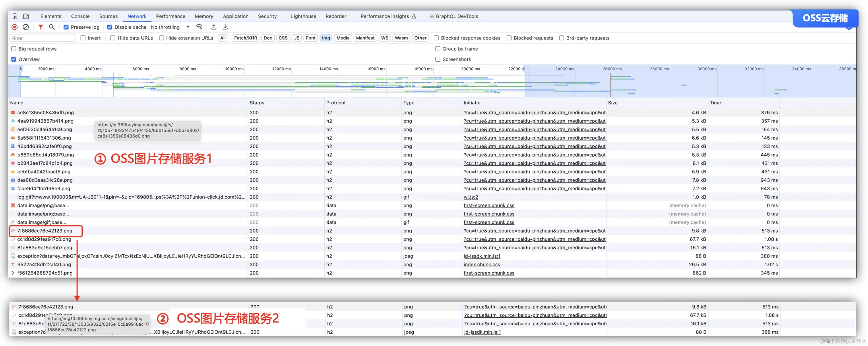Filter requests by Font type

pos(311,38)
